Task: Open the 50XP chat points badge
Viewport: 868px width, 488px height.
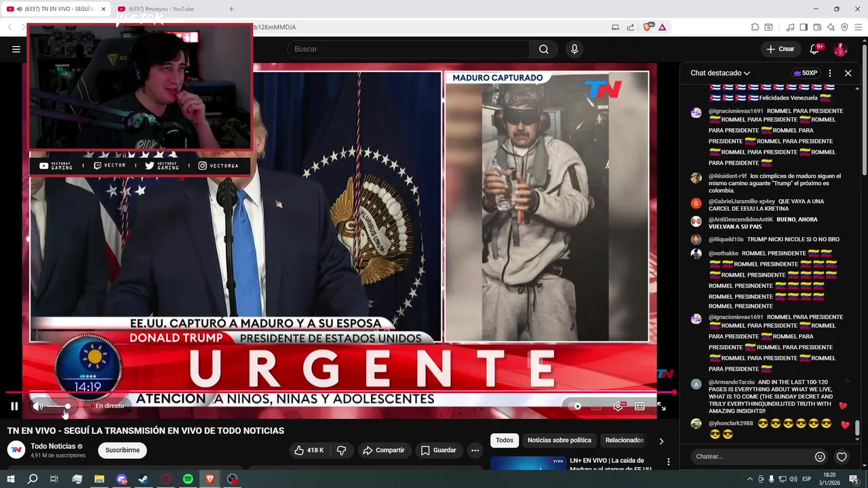Action: pyautogui.click(x=806, y=73)
